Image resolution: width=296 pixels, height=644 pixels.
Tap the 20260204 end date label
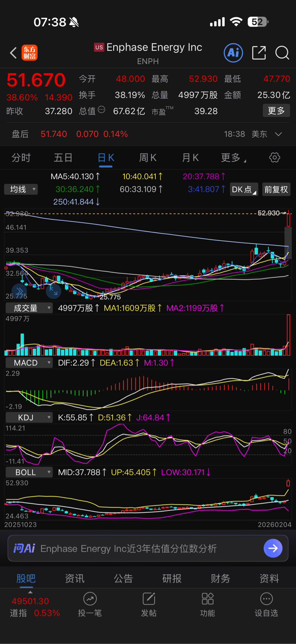(275, 524)
